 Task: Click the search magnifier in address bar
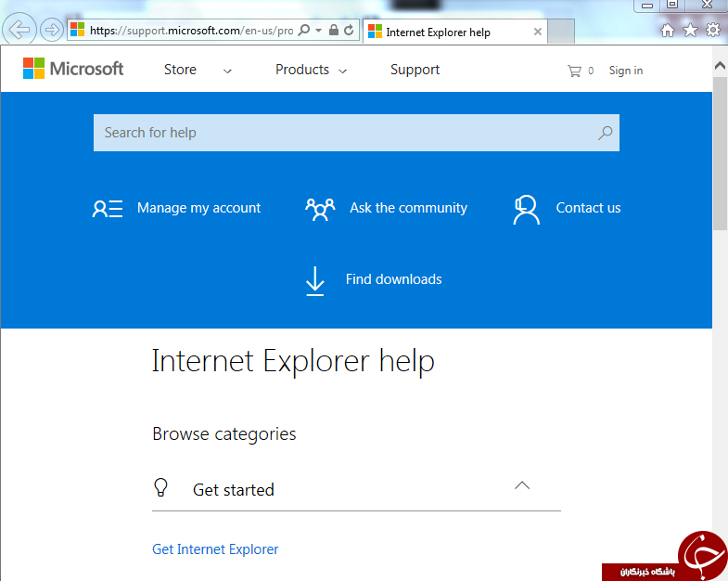click(x=303, y=31)
